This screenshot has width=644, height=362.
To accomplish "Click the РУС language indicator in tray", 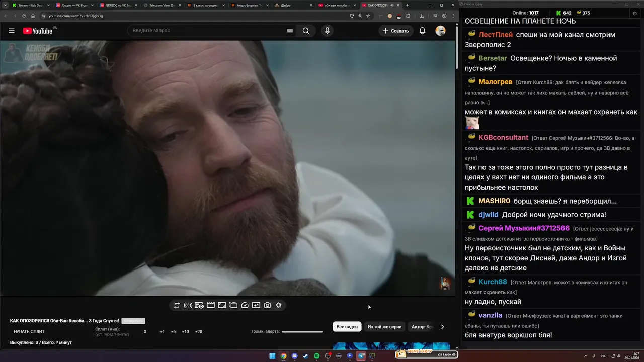I will 603,356.
